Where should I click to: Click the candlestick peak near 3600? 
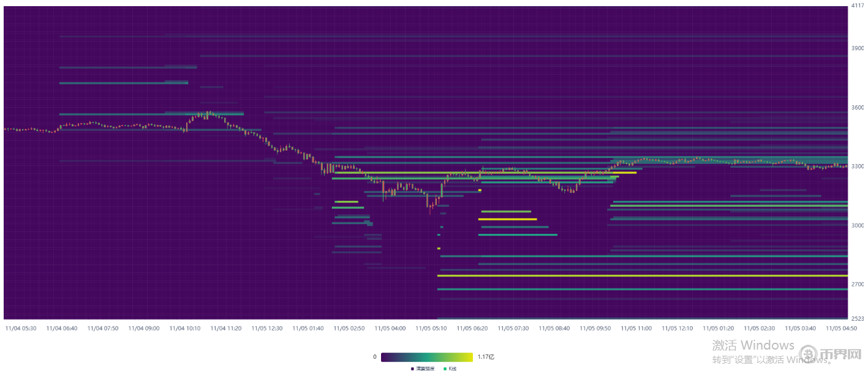click(209, 113)
